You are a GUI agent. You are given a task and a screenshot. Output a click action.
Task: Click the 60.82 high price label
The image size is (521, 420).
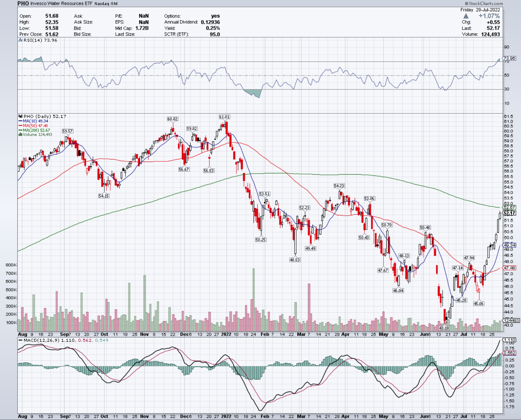173,119
